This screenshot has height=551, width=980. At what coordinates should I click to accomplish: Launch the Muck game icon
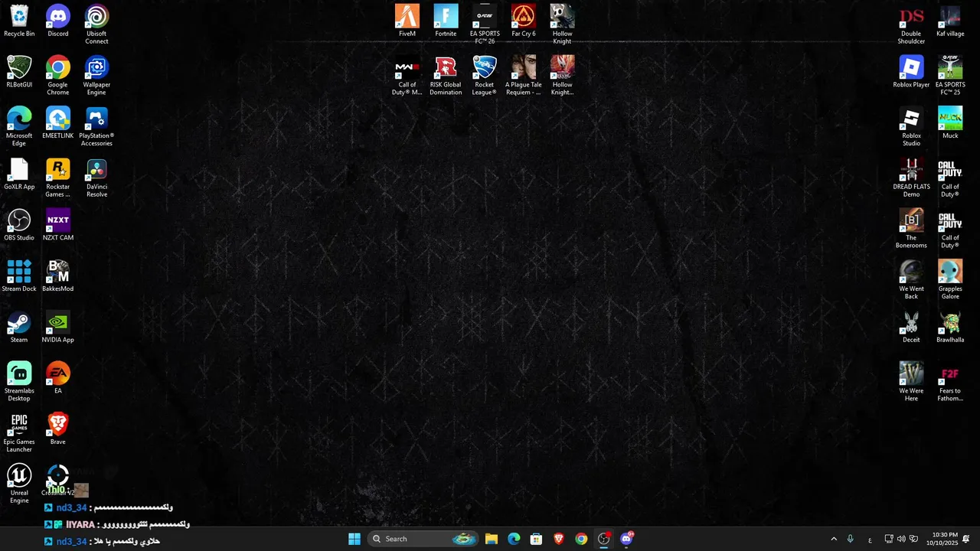[x=950, y=123]
